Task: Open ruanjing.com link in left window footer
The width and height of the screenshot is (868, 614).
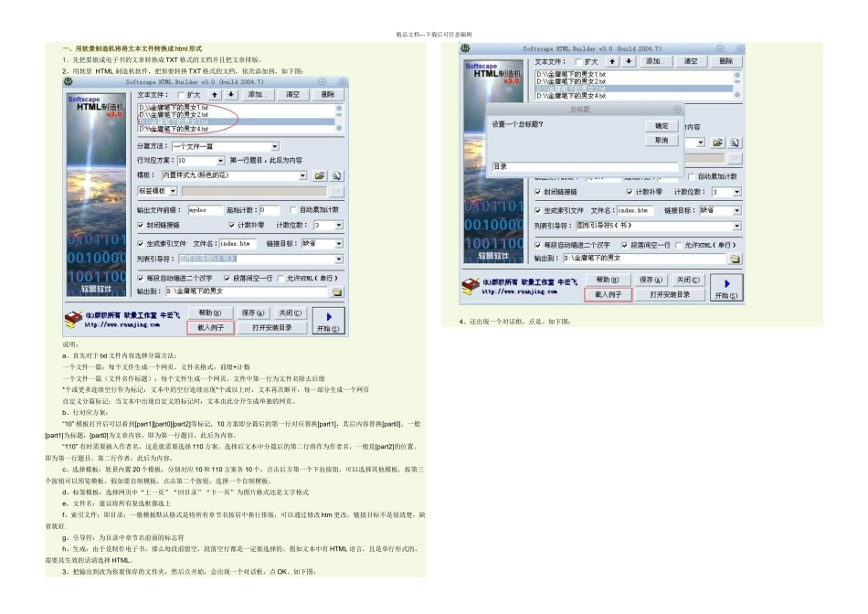Action: click(122, 325)
